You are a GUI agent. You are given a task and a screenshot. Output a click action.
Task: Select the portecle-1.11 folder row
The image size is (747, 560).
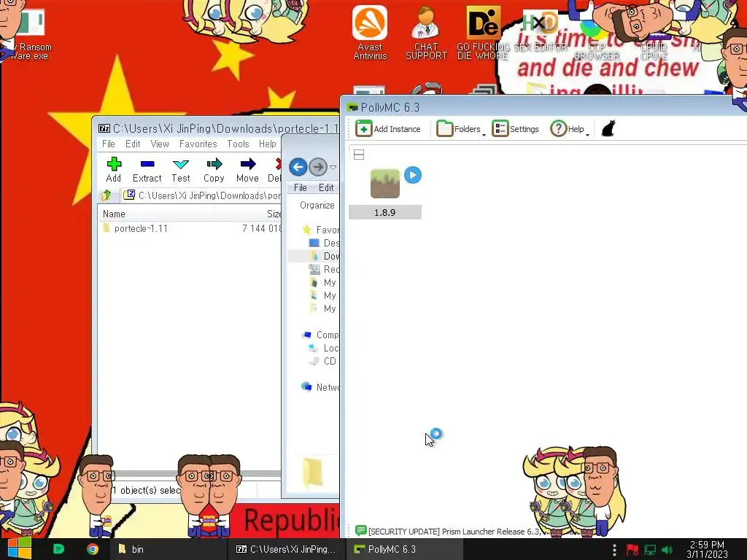click(x=190, y=228)
